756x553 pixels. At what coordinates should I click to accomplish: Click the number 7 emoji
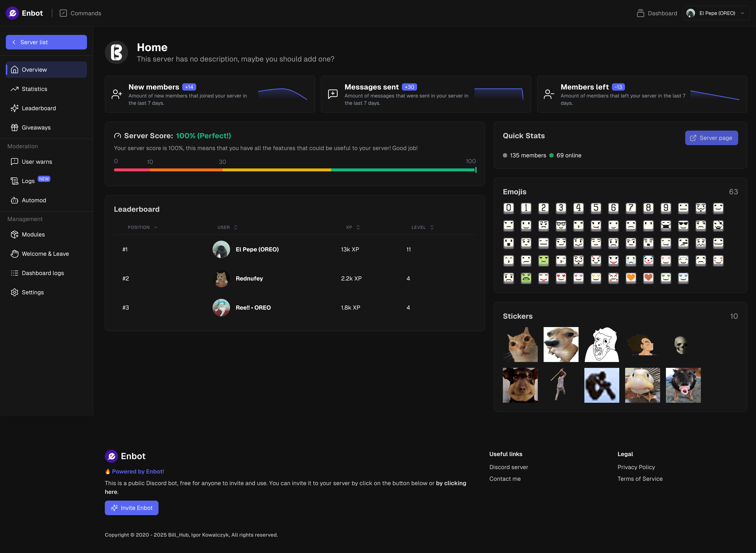pos(631,208)
